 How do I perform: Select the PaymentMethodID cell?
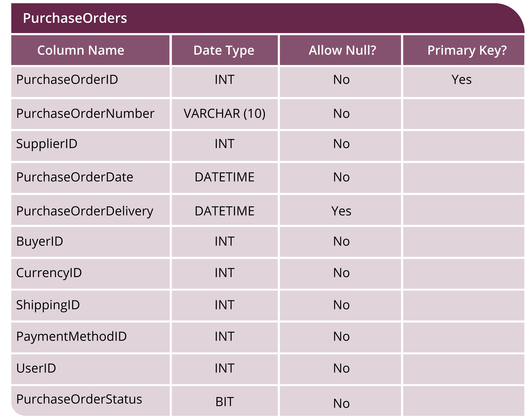pos(90,338)
